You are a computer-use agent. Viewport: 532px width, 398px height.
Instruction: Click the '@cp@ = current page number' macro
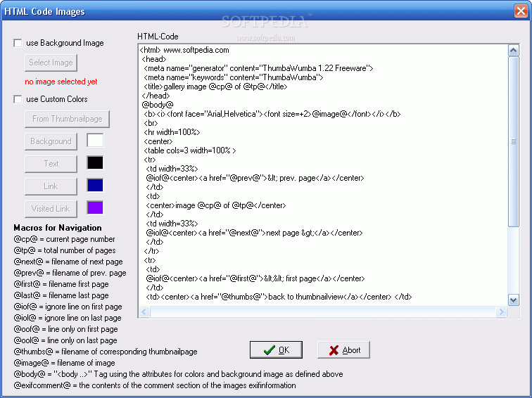(64, 239)
